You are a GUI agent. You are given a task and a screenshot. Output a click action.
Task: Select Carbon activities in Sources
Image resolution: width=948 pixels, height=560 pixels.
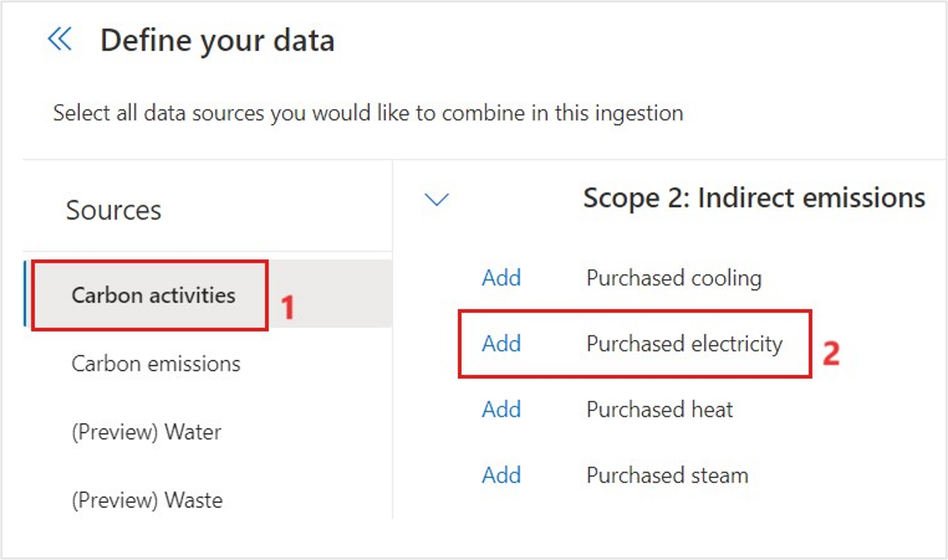click(153, 295)
